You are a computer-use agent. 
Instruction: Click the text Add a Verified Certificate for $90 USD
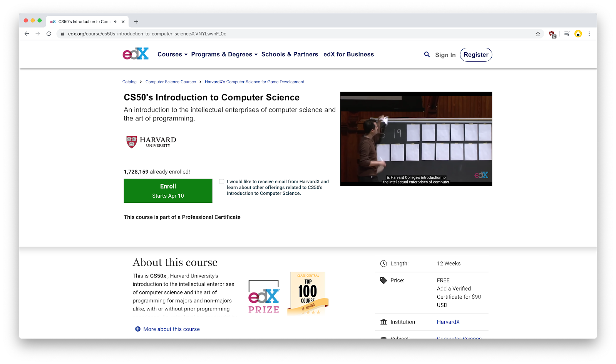(459, 297)
